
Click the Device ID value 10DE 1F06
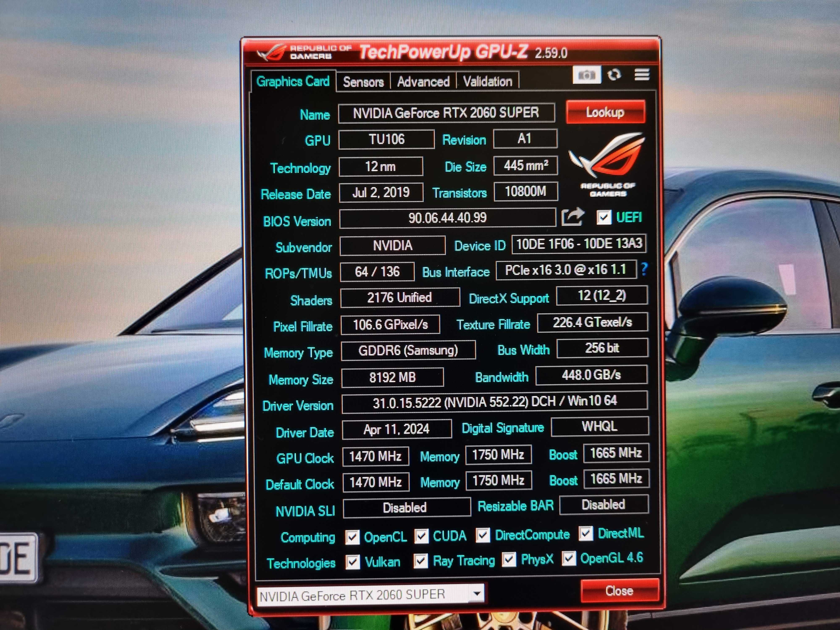click(x=579, y=244)
